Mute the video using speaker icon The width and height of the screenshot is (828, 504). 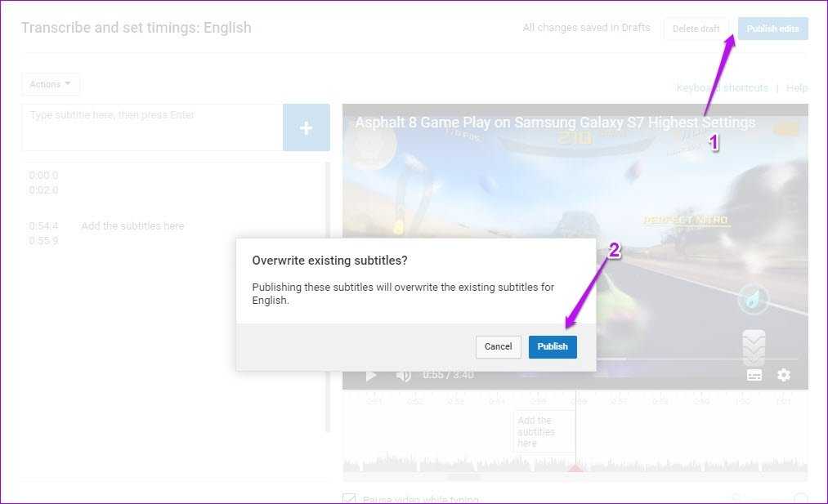(403, 375)
